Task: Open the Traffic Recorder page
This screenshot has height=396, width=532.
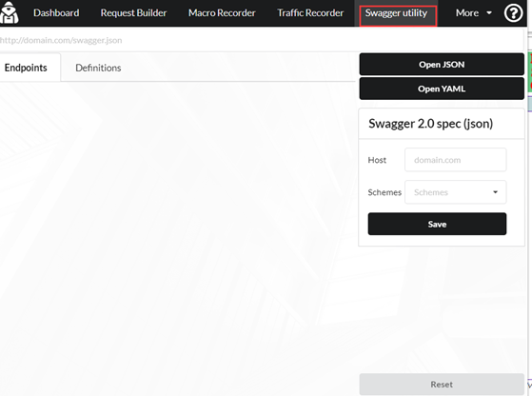Action: click(310, 13)
